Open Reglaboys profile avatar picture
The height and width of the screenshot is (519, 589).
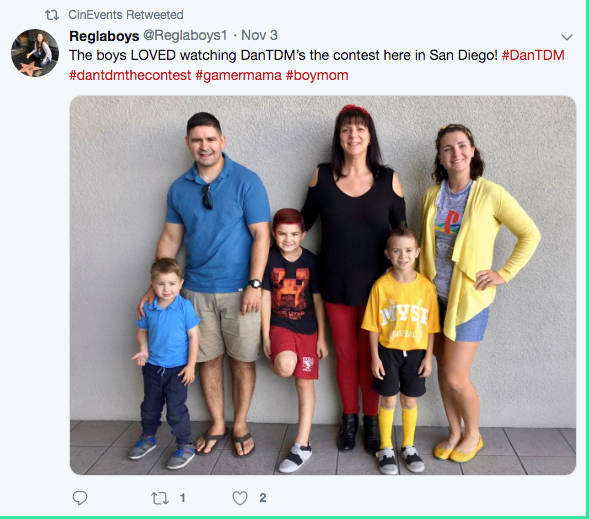coord(35,53)
